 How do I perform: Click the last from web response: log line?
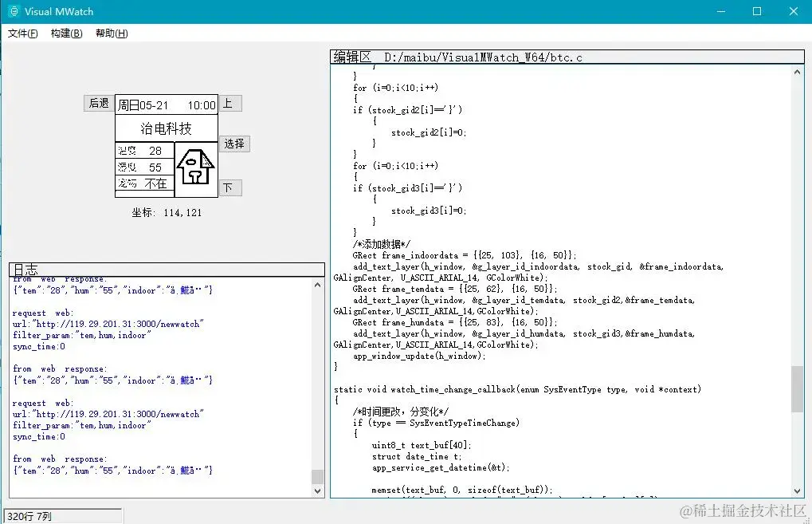pyautogui.click(x=60, y=459)
